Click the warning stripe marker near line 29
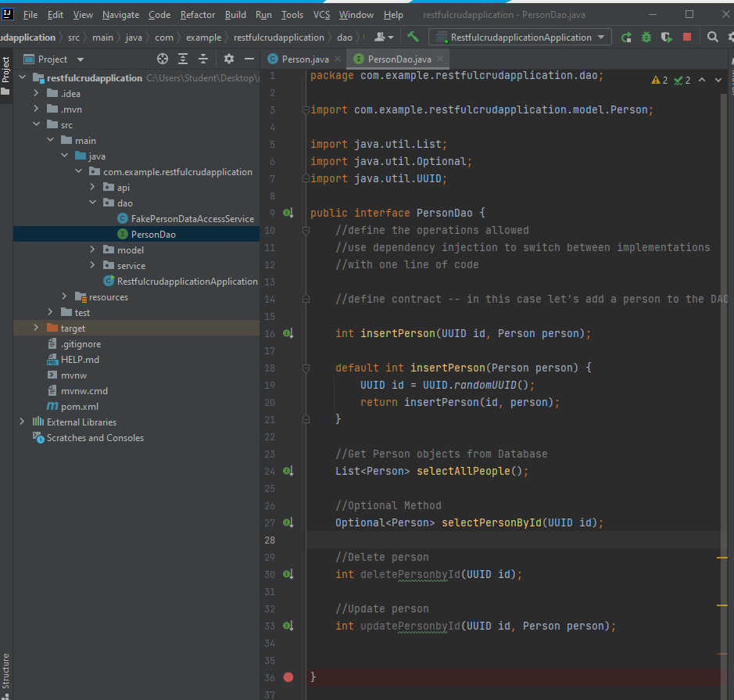Image resolution: width=734 pixels, height=700 pixels. pos(721,558)
